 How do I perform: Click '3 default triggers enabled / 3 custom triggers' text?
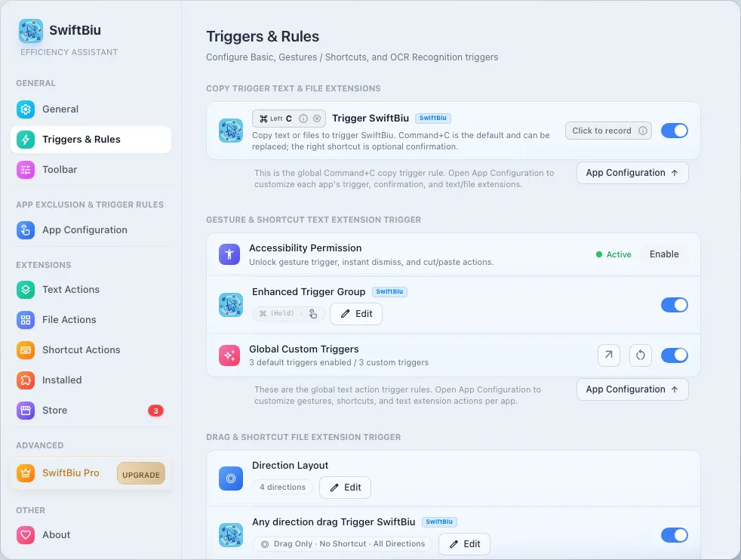coord(339,362)
